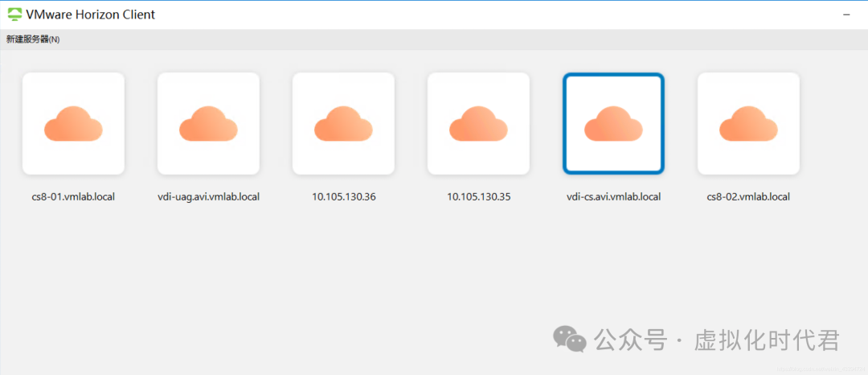Minimize the Horizon Client window
This screenshot has height=375, width=868.
click(x=845, y=15)
